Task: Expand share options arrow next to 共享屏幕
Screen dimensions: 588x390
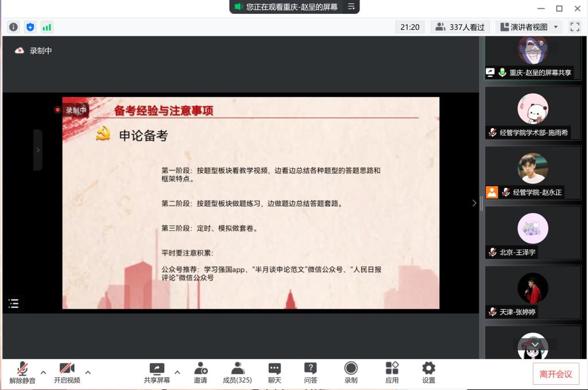Action: coord(177,372)
